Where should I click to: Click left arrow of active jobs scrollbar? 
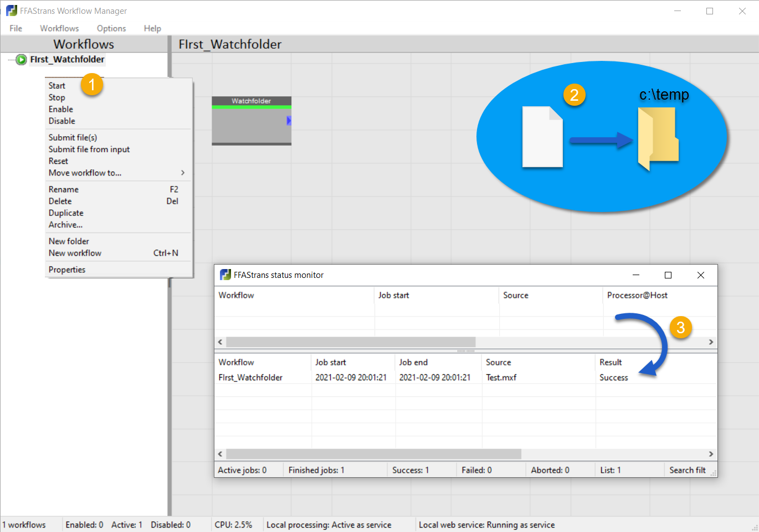220,342
